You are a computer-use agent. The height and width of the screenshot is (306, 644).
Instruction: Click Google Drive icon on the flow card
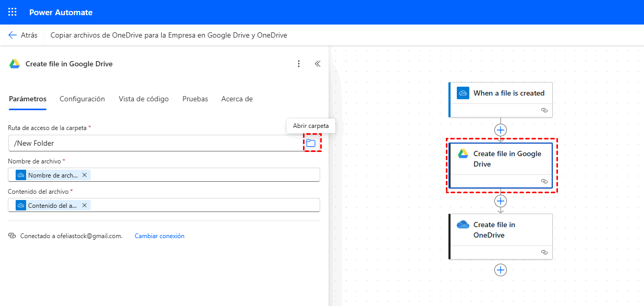point(463,154)
